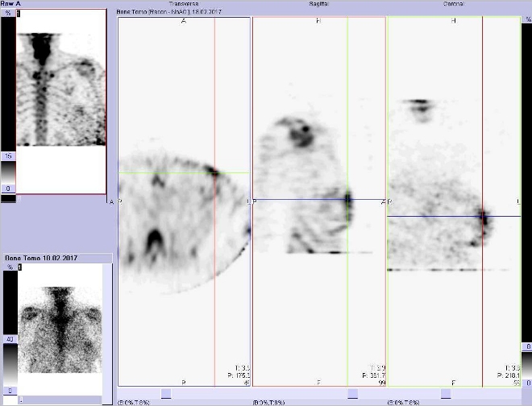
Task: Click the hot spot at the transverse crosshair
Action: pos(213,172)
